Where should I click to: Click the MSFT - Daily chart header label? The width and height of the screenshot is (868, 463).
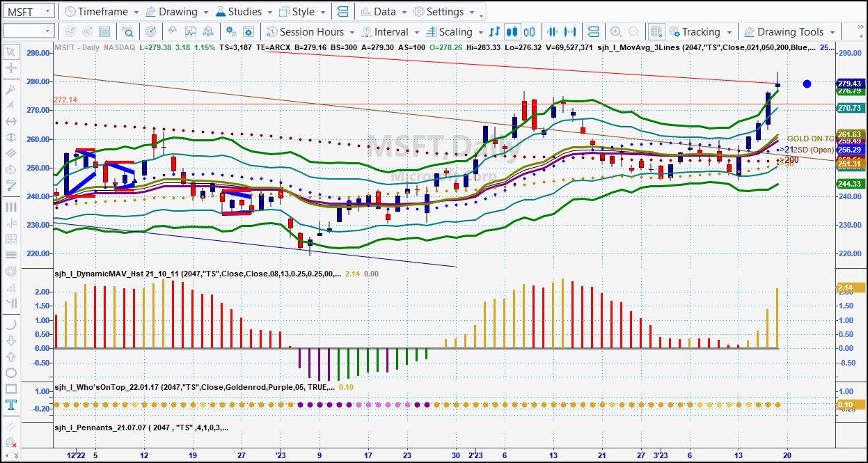77,47
